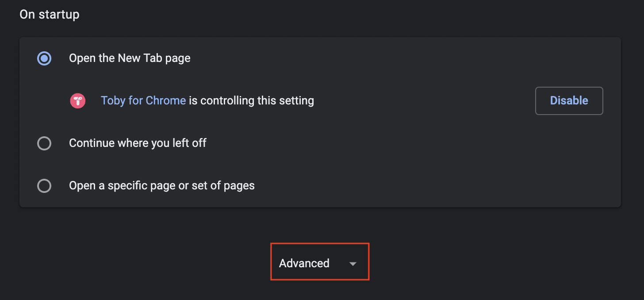Viewport: 644px width, 300px height.
Task: Open the Toby for Chrome link
Action: (x=143, y=101)
